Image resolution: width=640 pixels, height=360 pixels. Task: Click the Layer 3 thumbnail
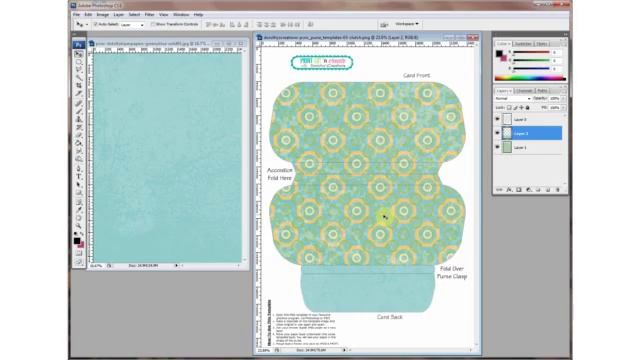click(507, 119)
